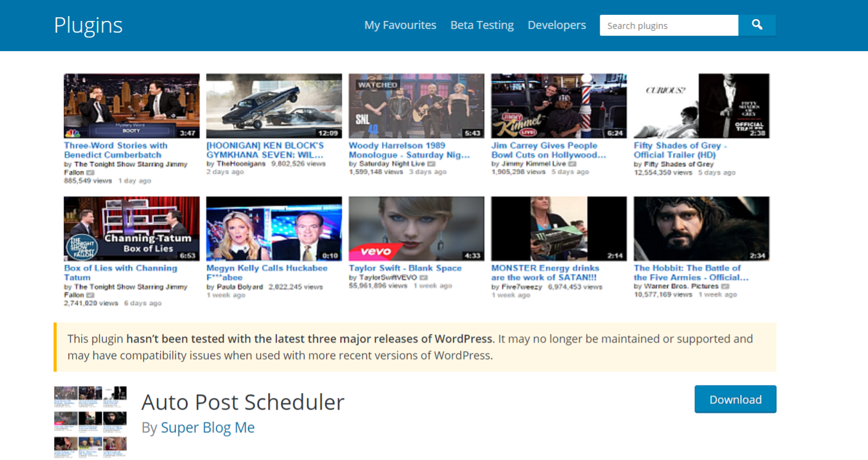
Task: Click '55,961,896 views' text
Action: (x=378, y=286)
